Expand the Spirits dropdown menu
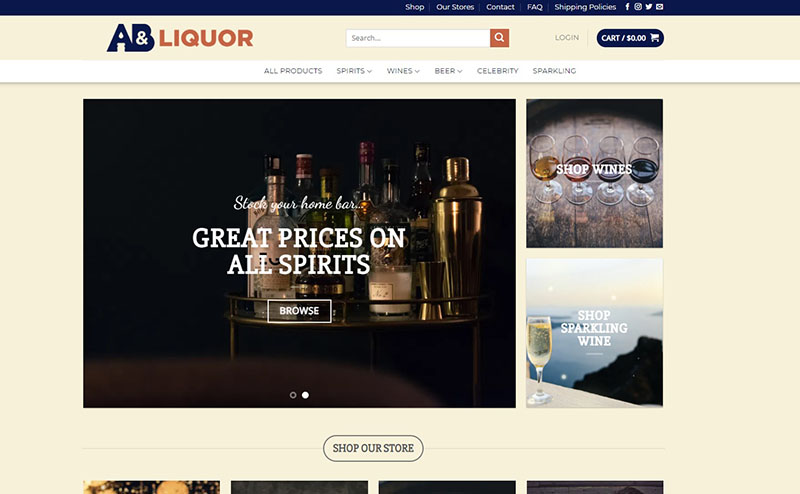Viewport: 800px width, 494px height. pyautogui.click(x=354, y=71)
